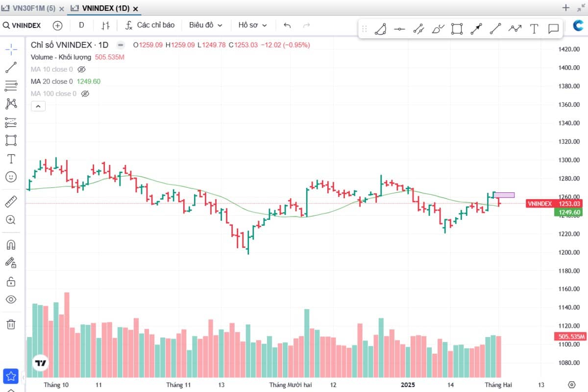The width and height of the screenshot is (588, 392).
Task: Open the Biểu đồ dropdown
Action: pyautogui.click(x=206, y=25)
